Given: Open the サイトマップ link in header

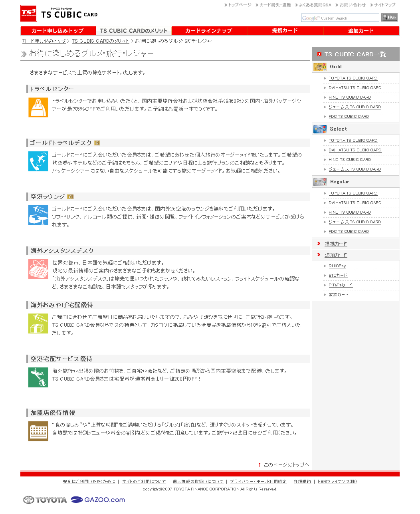Looking at the screenshot, I should pos(384,5).
